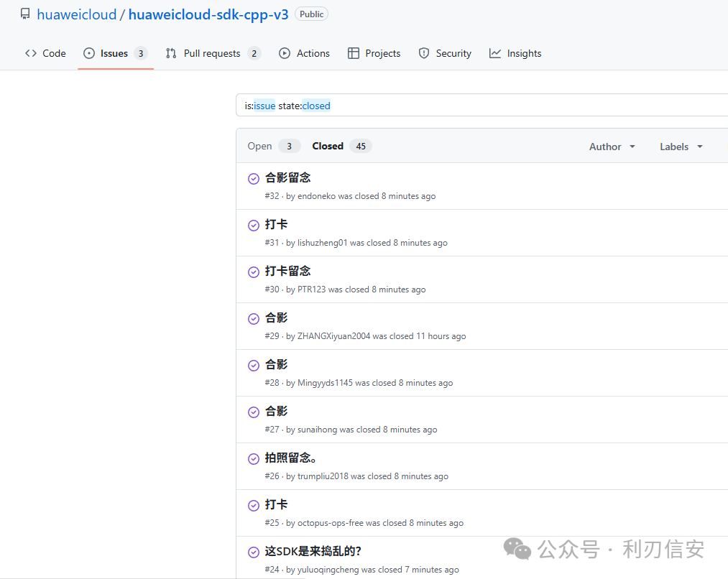This screenshot has height=579, width=728.
Task: Click the meta text "#31 · by lishuzheng01 was closed"
Action: point(328,243)
